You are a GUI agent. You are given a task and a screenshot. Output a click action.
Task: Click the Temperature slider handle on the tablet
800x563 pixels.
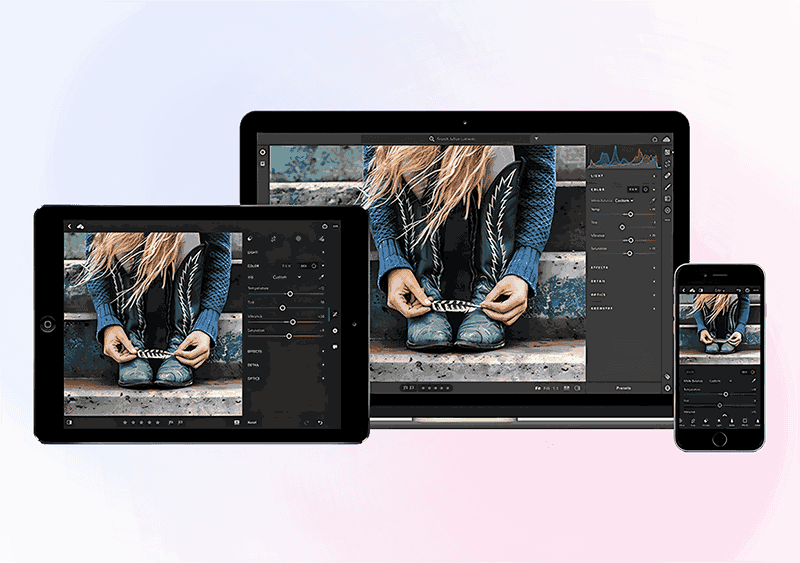tap(290, 294)
